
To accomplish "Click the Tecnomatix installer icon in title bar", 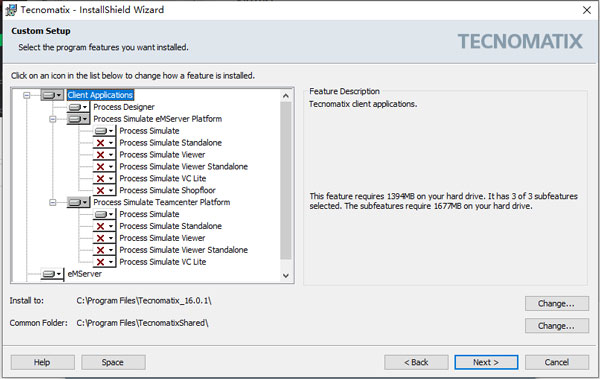I will coord(11,10).
